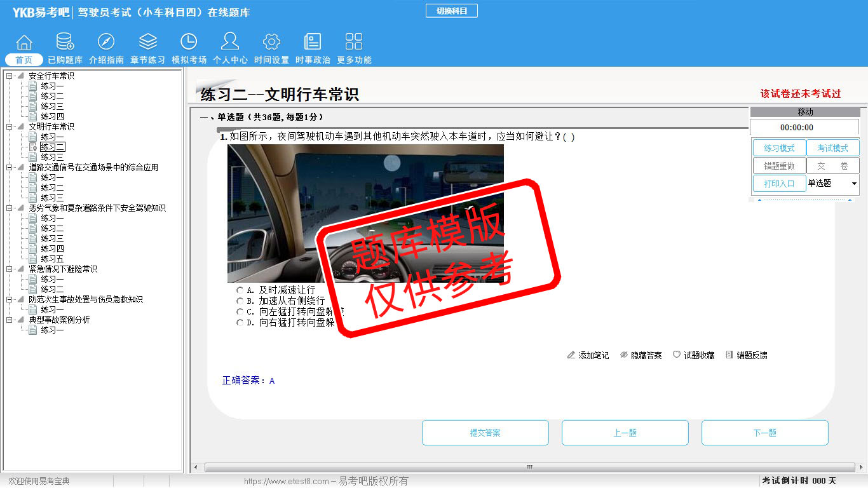The image size is (868, 488).
Task: Click the horizontal scrollbar thumb
Action: (529, 468)
